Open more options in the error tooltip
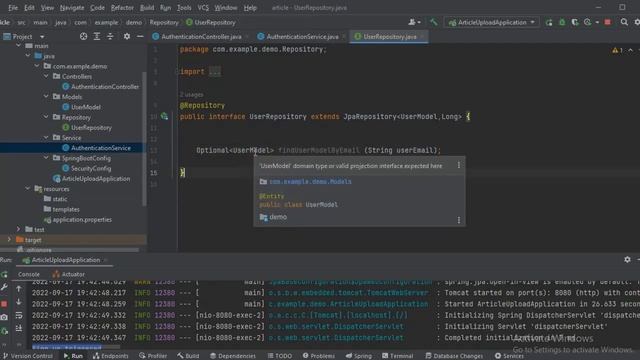Image resolution: width=640 pixels, height=360 pixels. (x=459, y=165)
